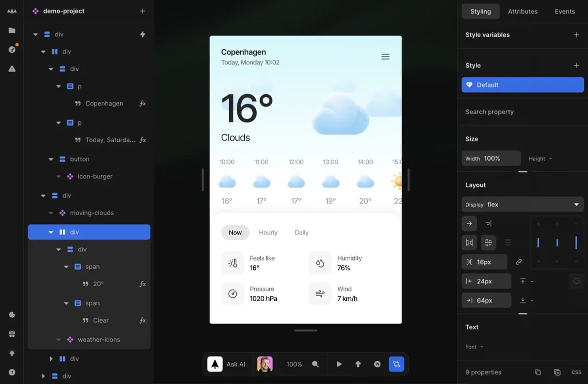Collapse the span containing 20°

(x=66, y=266)
